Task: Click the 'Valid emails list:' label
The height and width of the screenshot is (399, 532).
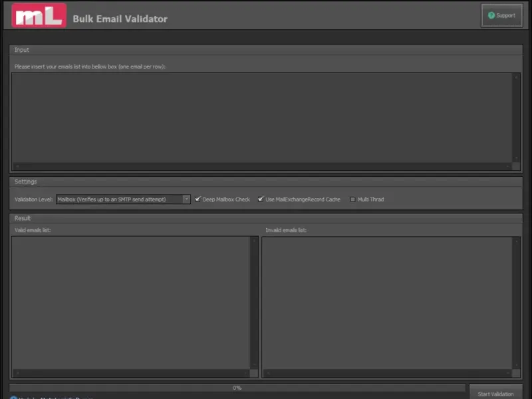Action: pos(33,230)
